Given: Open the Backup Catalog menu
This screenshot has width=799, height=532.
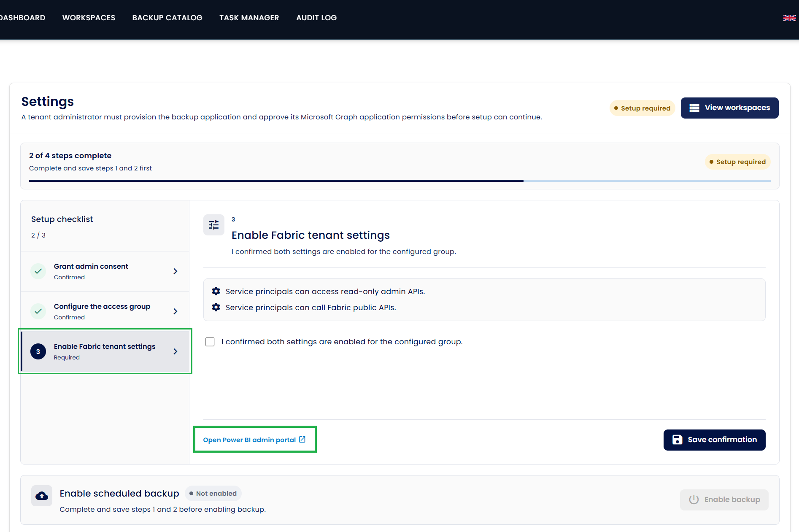Looking at the screenshot, I should point(167,18).
